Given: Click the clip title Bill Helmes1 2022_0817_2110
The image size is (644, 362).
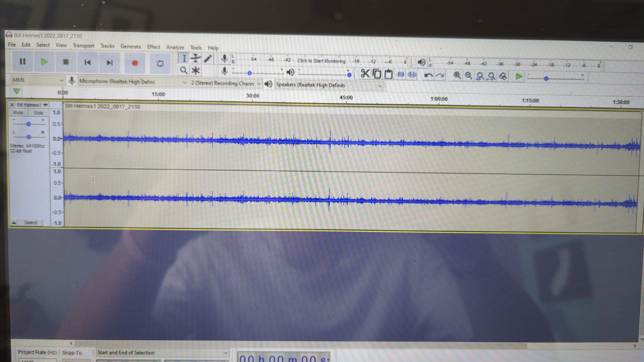Looking at the screenshot, I should coord(103,106).
